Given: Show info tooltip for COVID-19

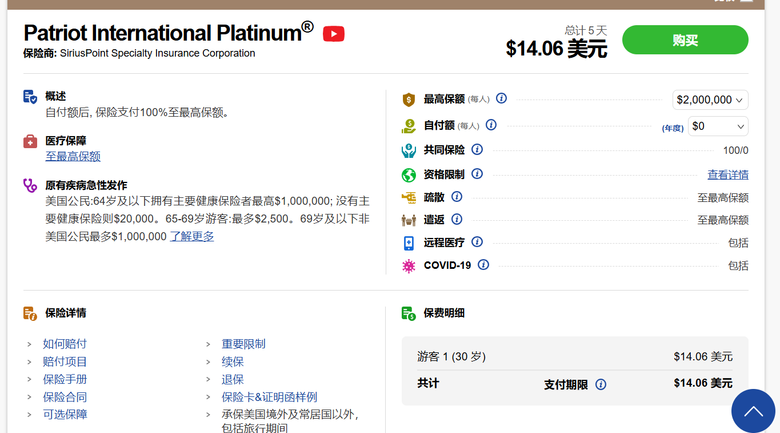Looking at the screenshot, I should coord(484,265).
